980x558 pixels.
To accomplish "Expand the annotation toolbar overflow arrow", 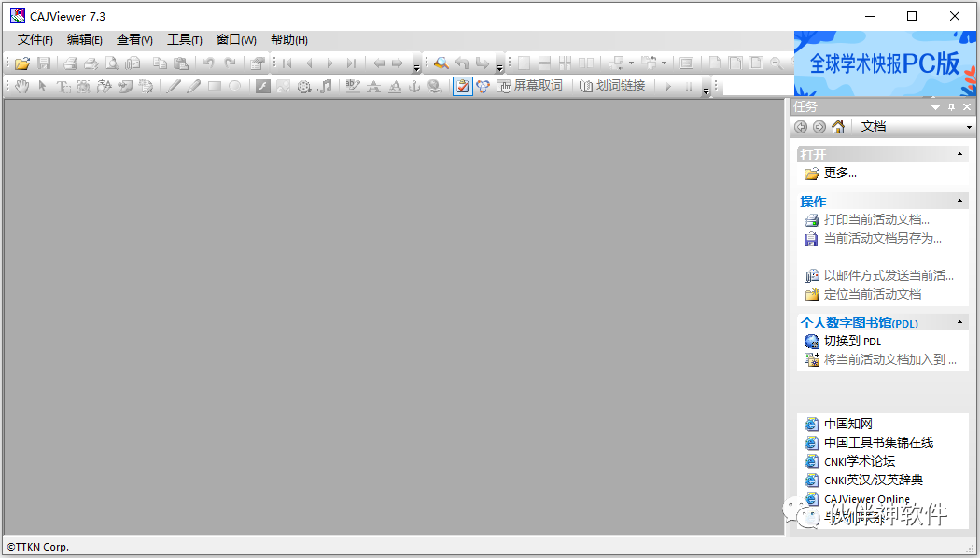I will click(706, 91).
